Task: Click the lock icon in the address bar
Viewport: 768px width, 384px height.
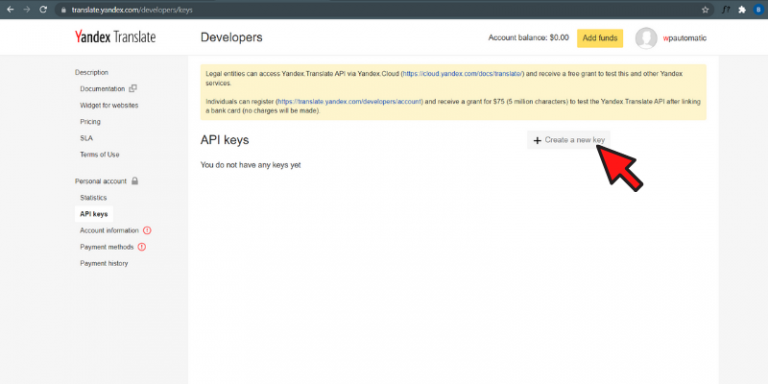Action: pyautogui.click(x=64, y=10)
